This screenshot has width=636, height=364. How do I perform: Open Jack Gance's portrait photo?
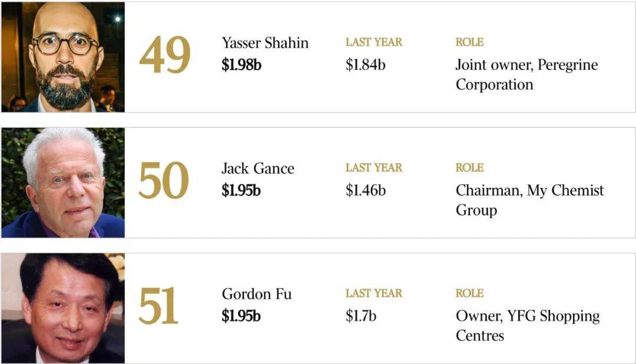pyautogui.click(x=63, y=183)
